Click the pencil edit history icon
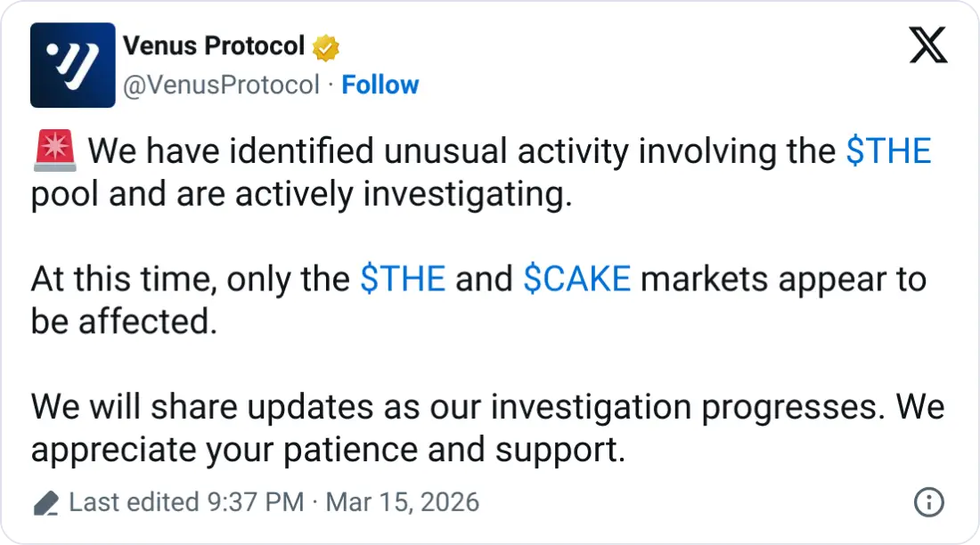This screenshot has width=980, height=545. tap(45, 503)
